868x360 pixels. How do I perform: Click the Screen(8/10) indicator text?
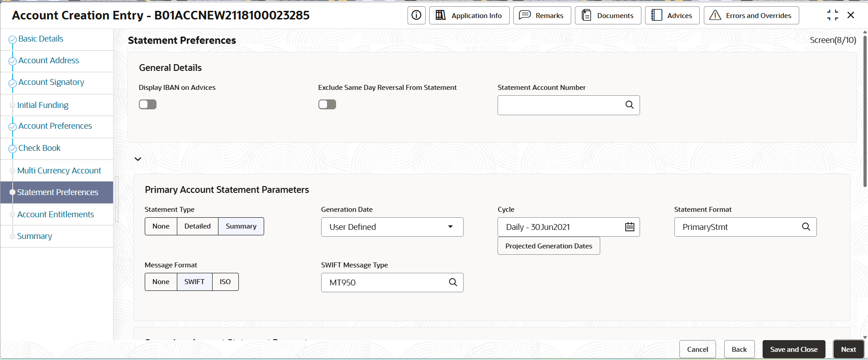(x=833, y=40)
